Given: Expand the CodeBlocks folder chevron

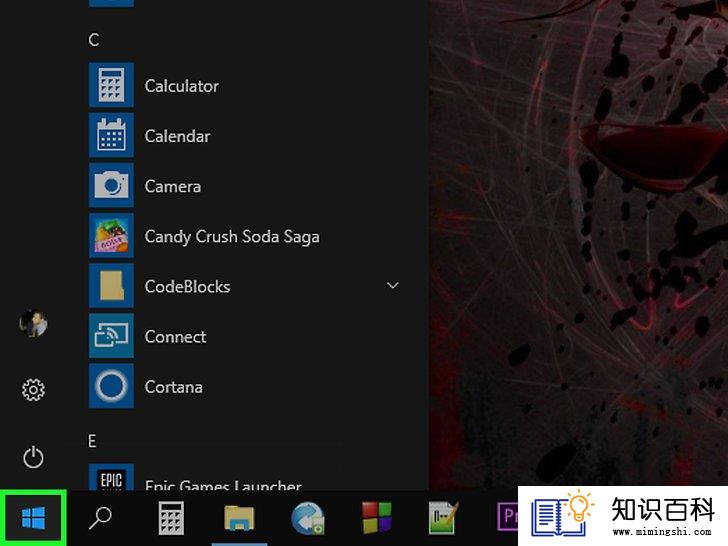Looking at the screenshot, I should point(393,286).
